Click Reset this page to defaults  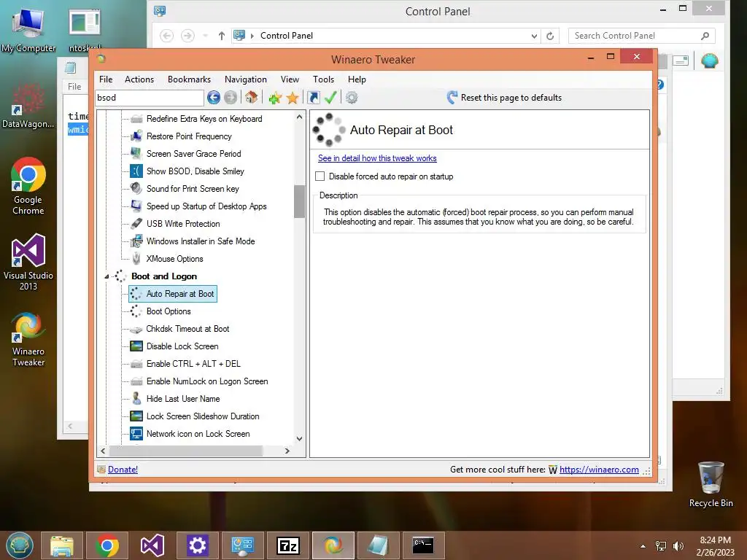tap(505, 98)
